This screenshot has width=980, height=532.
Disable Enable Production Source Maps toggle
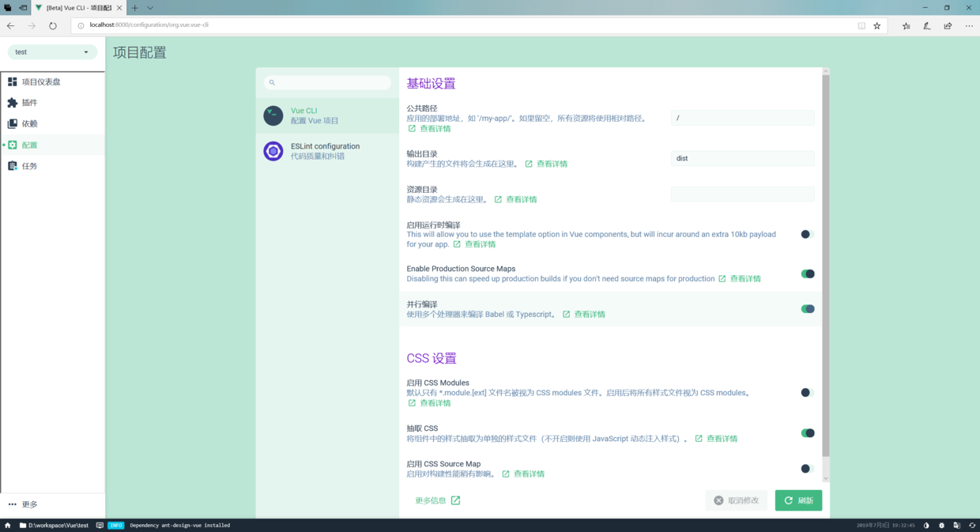point(807,273)
